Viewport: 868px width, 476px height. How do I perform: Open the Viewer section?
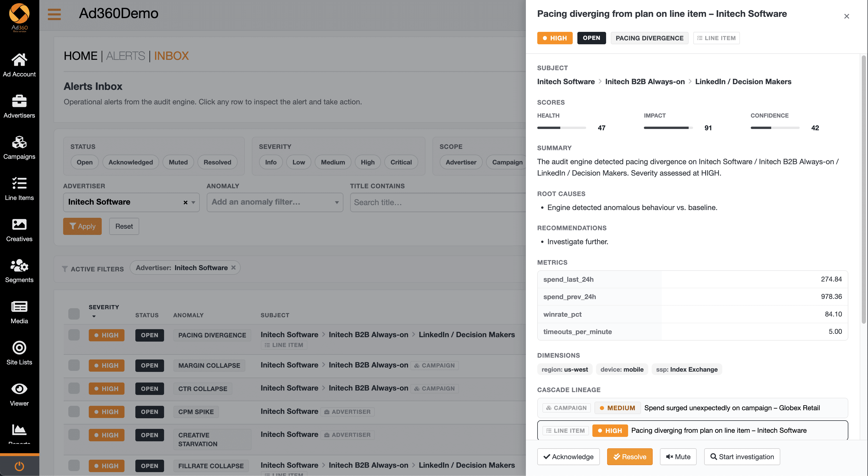click(x=19, y=394)
